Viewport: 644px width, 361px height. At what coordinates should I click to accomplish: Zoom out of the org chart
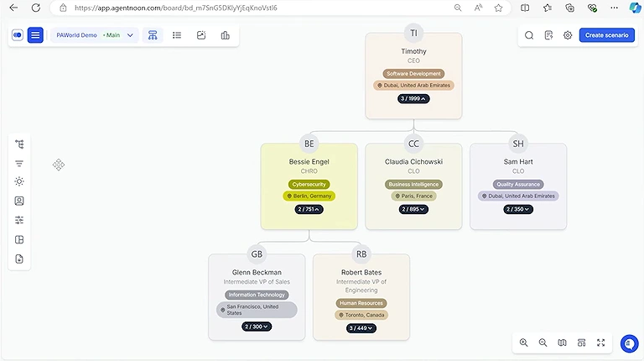[543, 343]
